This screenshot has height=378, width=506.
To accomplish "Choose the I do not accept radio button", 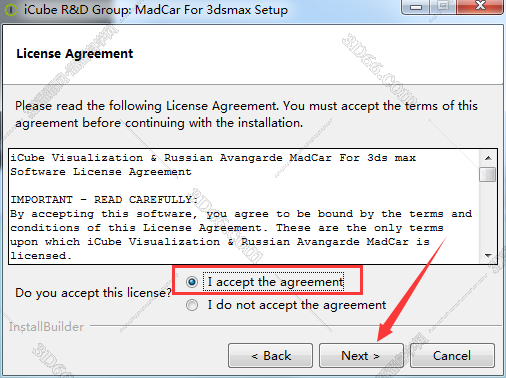I will pos(192,305).
